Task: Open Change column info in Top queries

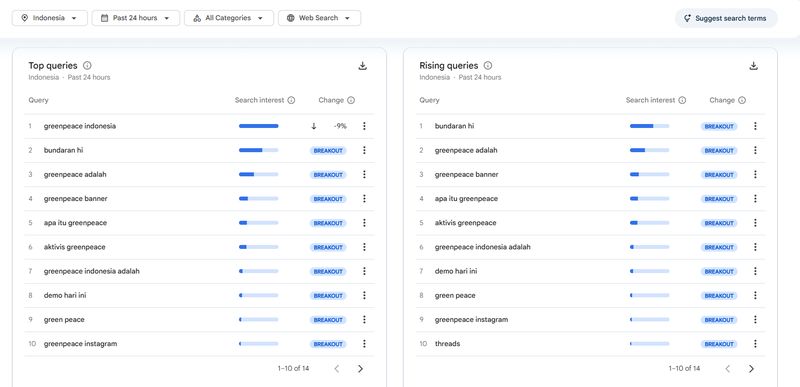Action: click(x=351, y=100)
